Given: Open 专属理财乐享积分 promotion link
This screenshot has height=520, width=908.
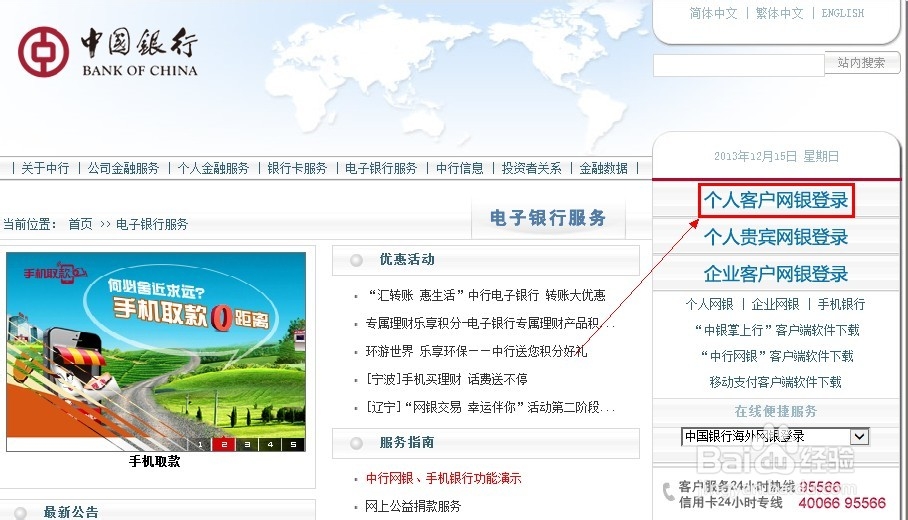Looking at the screenshot, I should pos(490,324).
